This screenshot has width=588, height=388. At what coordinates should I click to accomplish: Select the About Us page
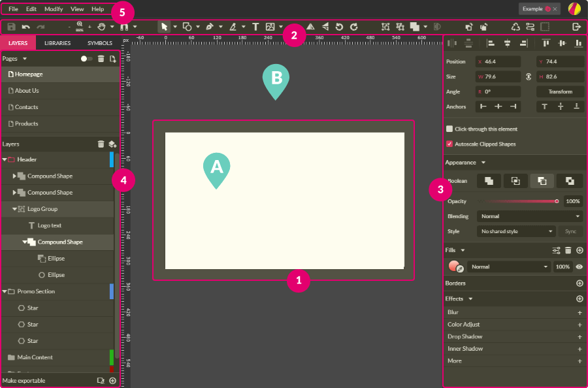click(27, 91)
